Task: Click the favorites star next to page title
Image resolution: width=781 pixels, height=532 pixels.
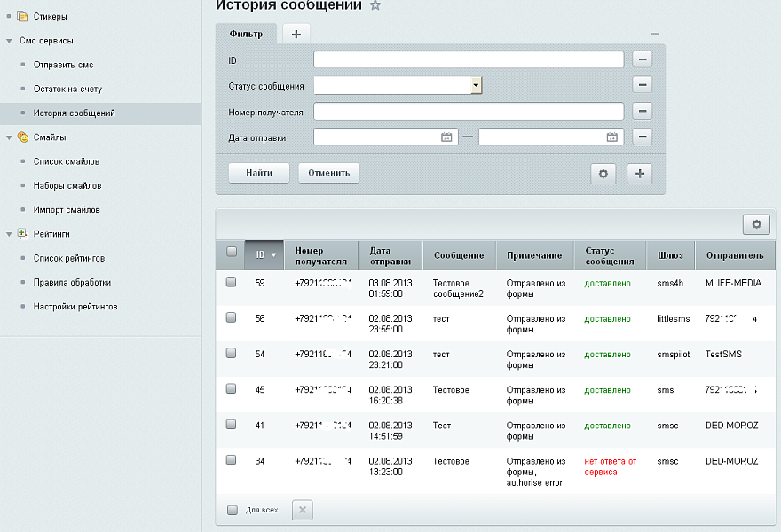Action: pos(375,5)
